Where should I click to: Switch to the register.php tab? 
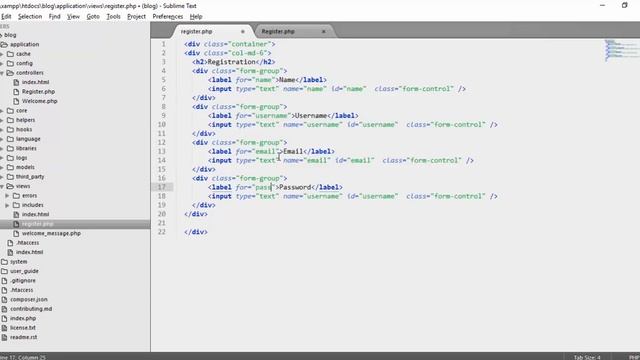coord(197,31)
